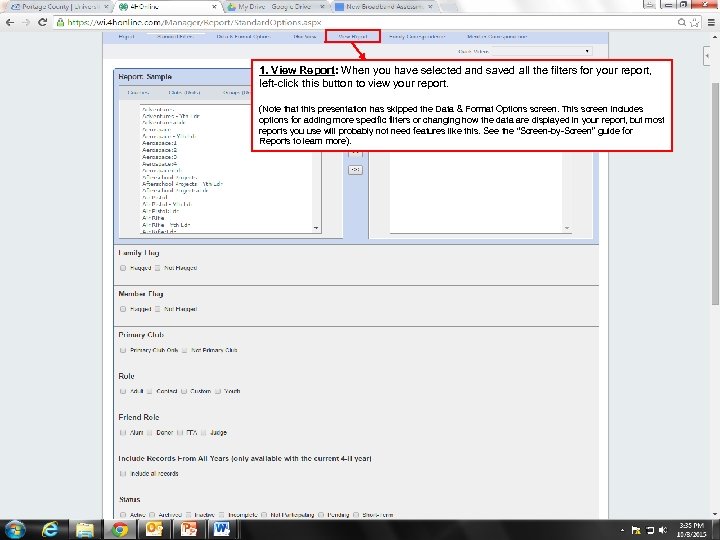Enable Not Primary Club checkbox

[x=184, y=350]
